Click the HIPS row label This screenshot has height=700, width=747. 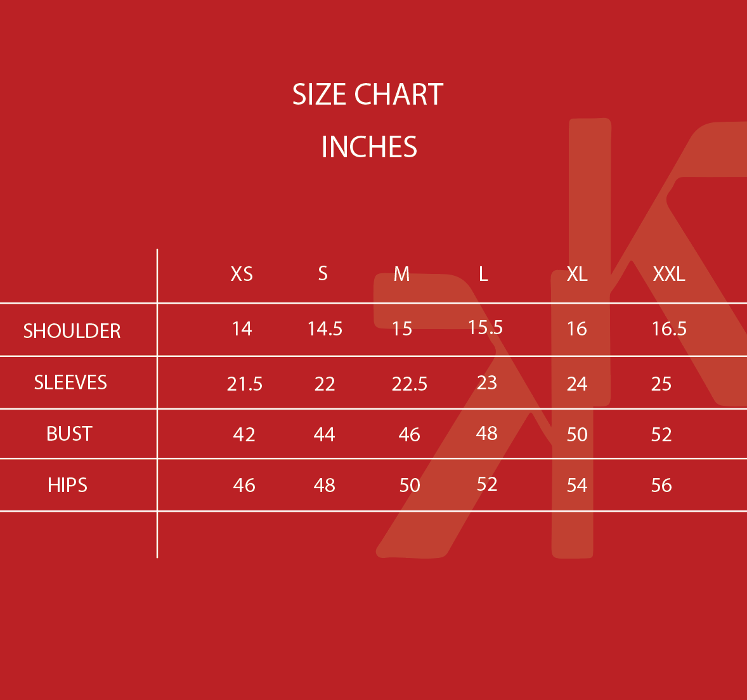67,485
